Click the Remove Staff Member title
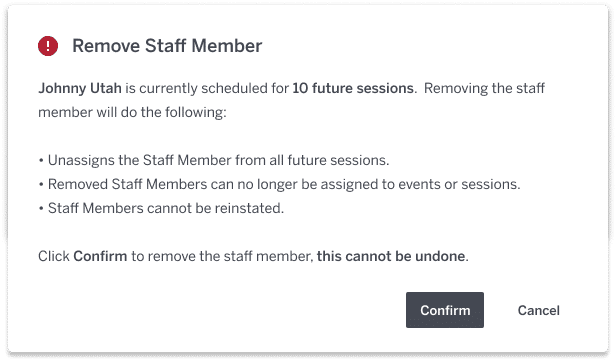 167,46
